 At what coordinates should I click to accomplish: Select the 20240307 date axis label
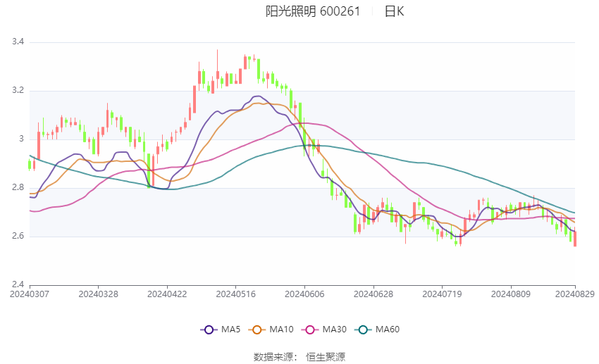click(30, 294)
